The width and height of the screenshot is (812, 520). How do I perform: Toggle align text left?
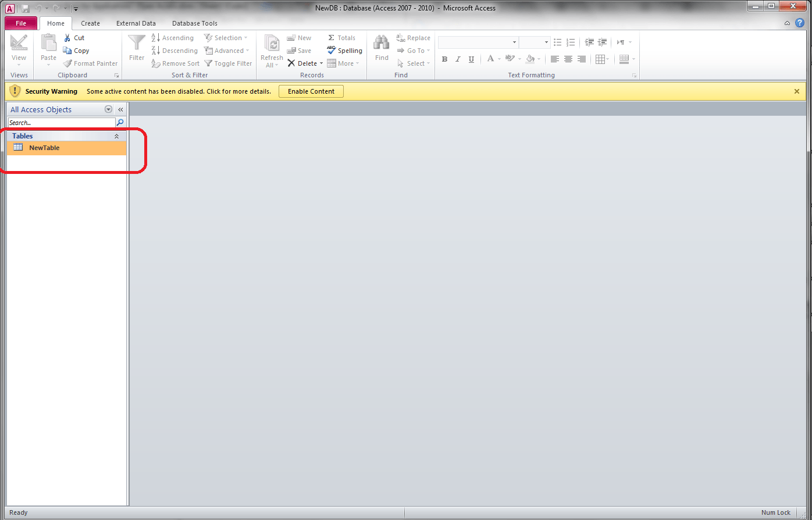(555, 59)
